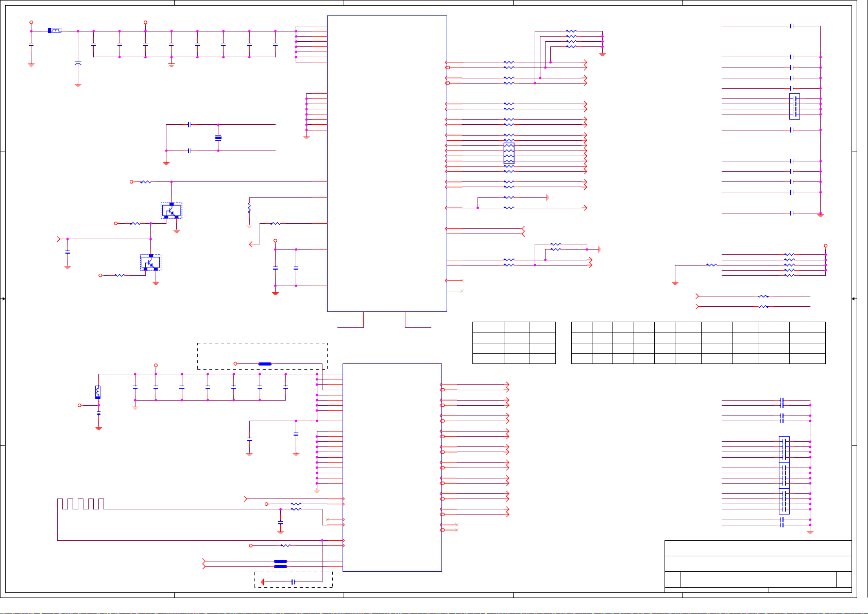This screenshot has height=614, width=868.
Task: Click the inductor symbol on the top-left power rail
Action: tap(55, 30)
